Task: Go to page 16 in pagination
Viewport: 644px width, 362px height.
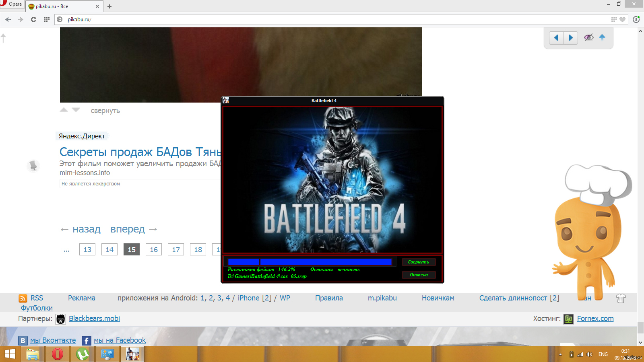Action: pyautogui.click(x=154, y=249)
